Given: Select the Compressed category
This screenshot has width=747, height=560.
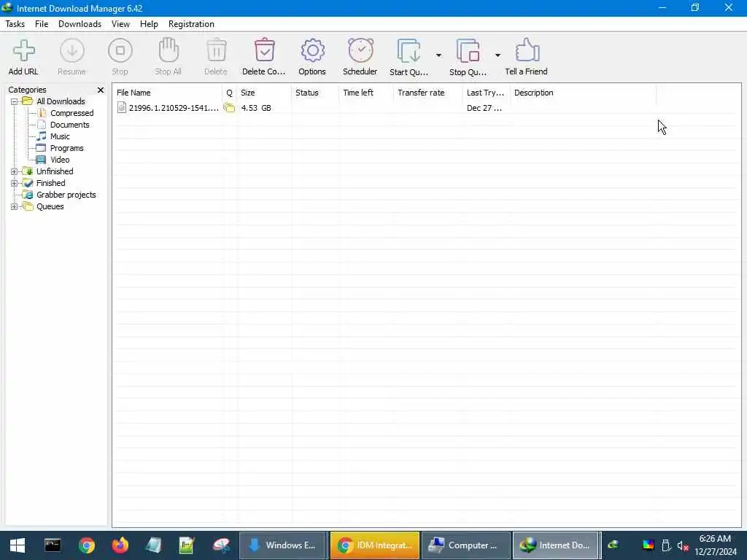Looking at the screenshot, I should point(72,113).
